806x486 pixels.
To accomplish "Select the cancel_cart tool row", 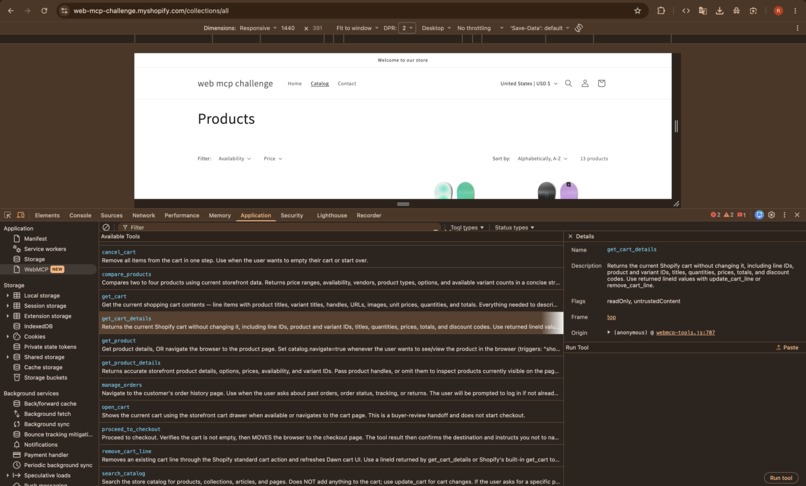I will coord(331,256).
